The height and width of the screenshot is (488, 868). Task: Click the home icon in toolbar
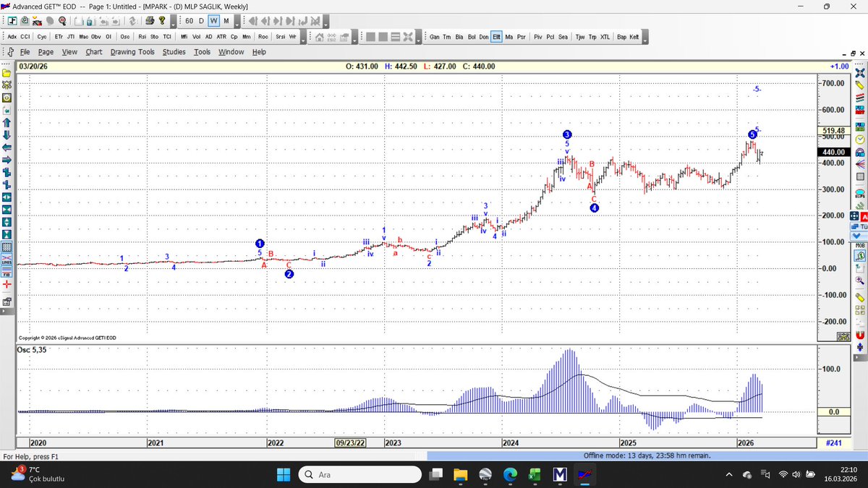[319, 37]
